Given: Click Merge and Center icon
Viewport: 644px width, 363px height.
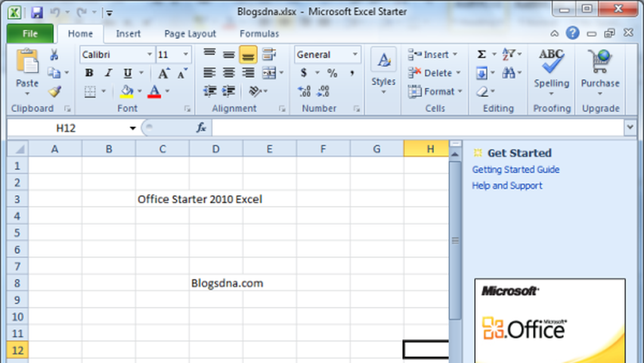Looking at the screenshot, I should tap(269, 73).
